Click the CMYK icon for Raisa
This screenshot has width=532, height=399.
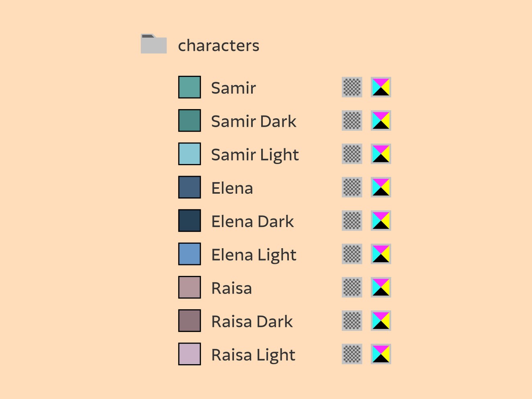[x=381, y=287]
